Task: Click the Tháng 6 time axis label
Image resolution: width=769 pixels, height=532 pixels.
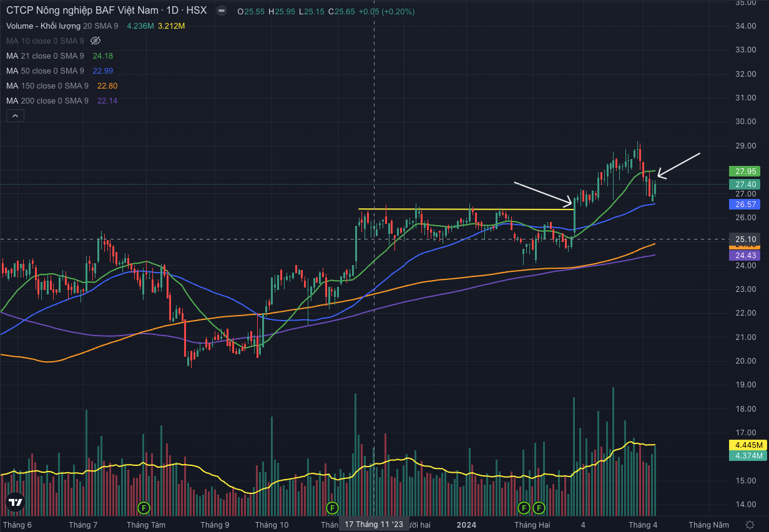Action: (x=17, y=525)
